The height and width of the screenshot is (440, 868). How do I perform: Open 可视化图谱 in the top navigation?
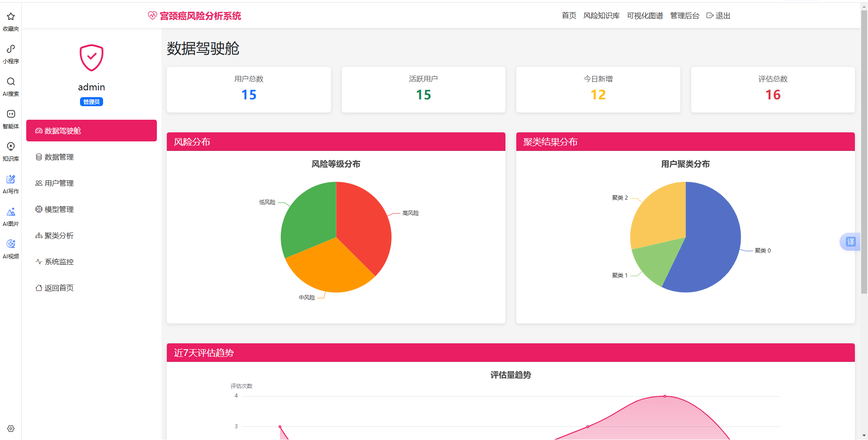[x=645, y=16]
